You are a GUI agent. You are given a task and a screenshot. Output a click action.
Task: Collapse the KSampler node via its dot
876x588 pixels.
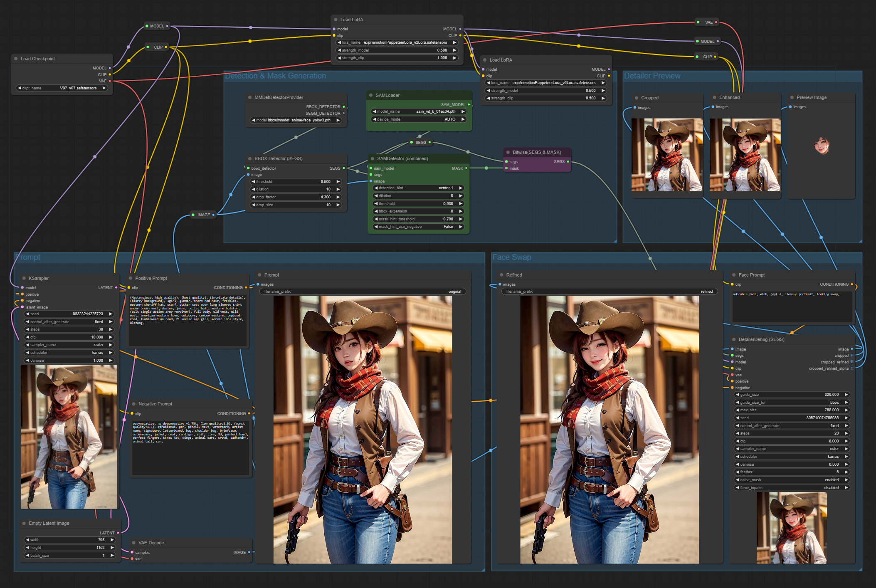(x=24, y=278)
